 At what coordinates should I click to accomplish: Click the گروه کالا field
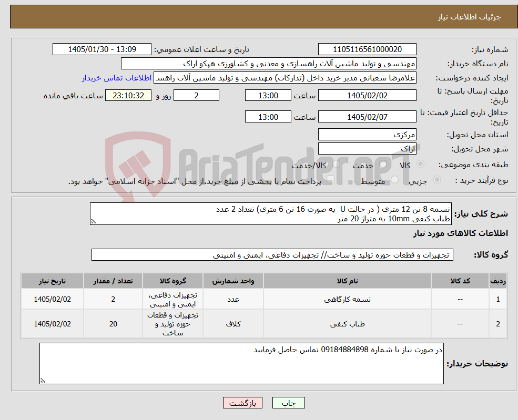pos(272,255)
